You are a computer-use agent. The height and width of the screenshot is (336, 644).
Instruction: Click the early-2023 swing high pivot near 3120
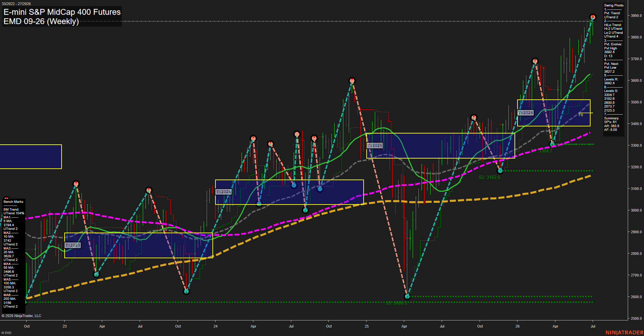tap(76, 184)
